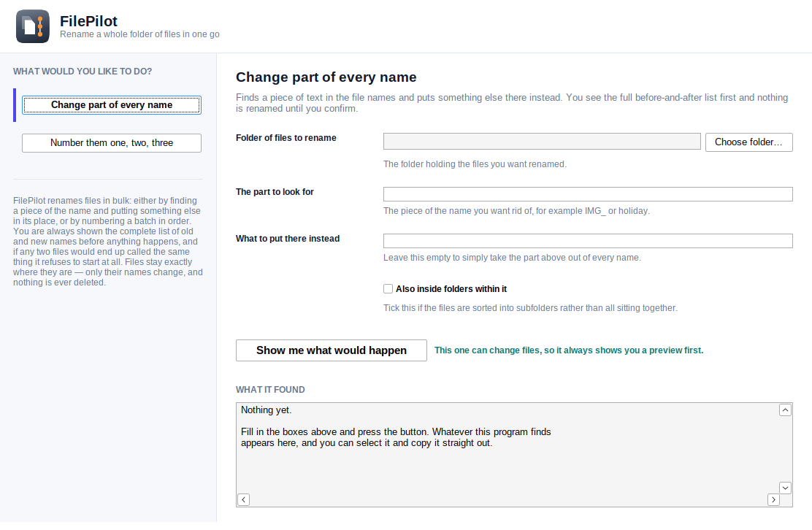Click 'The part to look for' label

[275, 192]
